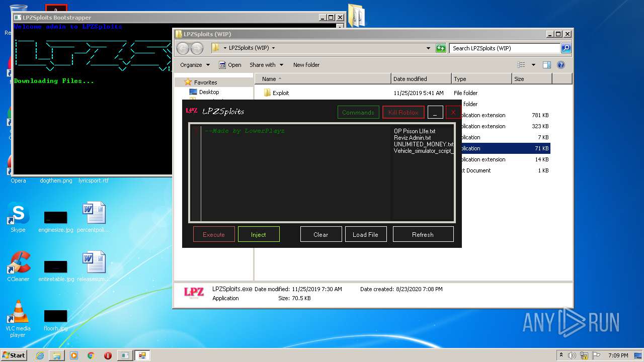Open Explorer help icon
Viewport: 644px width, 362px height.
(561, 65)
